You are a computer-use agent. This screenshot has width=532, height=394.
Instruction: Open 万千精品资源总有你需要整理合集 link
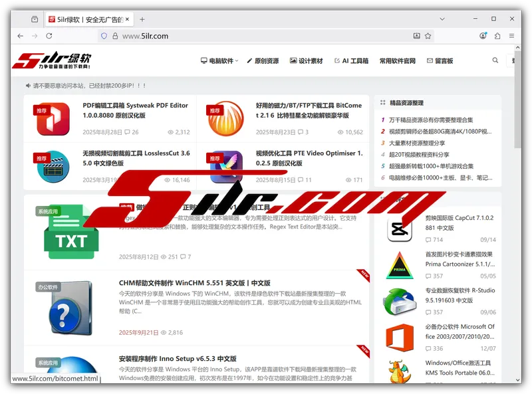[430, 120]
